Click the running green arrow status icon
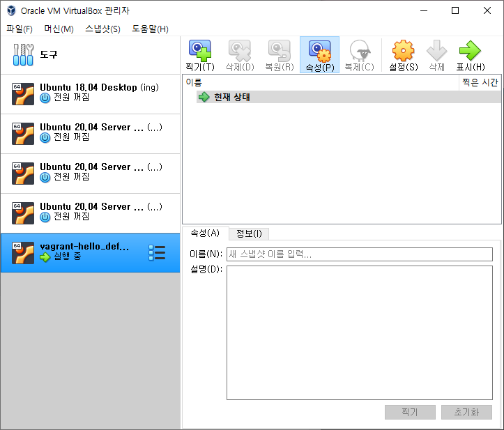 click(x=45, y=256)
